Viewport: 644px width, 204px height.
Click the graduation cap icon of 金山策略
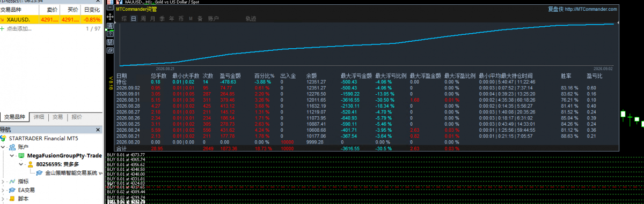pyautogui.click(x=39, y=173)
